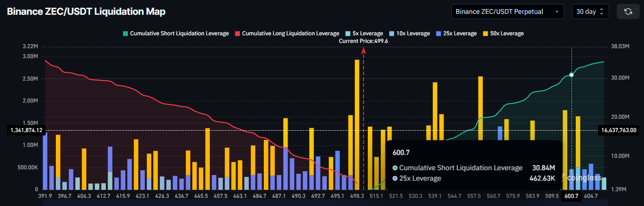Viewport: 644px width, 206px height.
Task: Toggle the 25x Leverage legend entry
Action: point(456,33)
